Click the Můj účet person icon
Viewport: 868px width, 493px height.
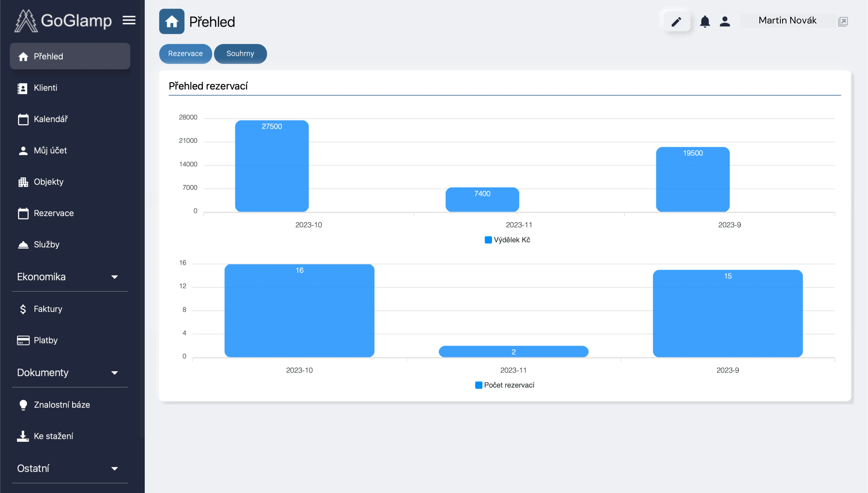click(x=23, y=151)
